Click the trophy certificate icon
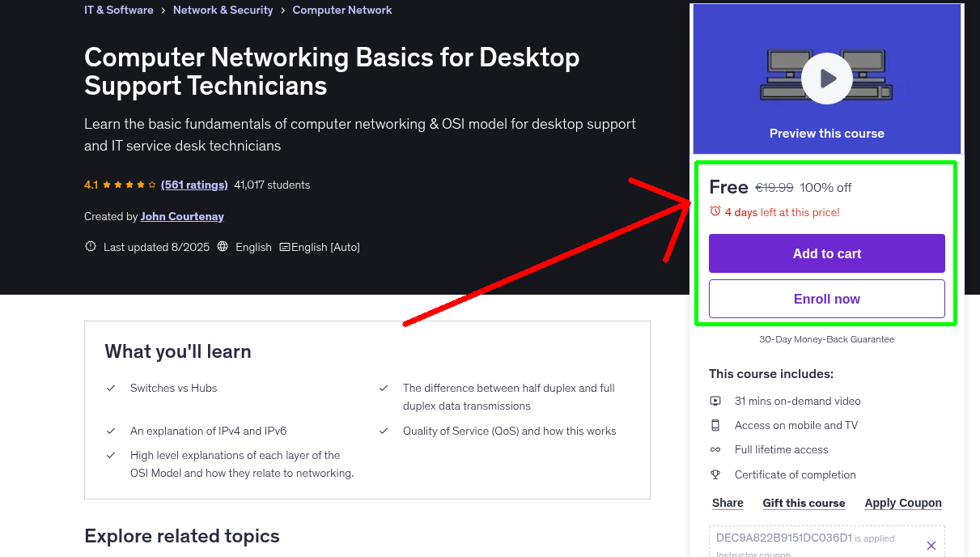 point(715,474)
